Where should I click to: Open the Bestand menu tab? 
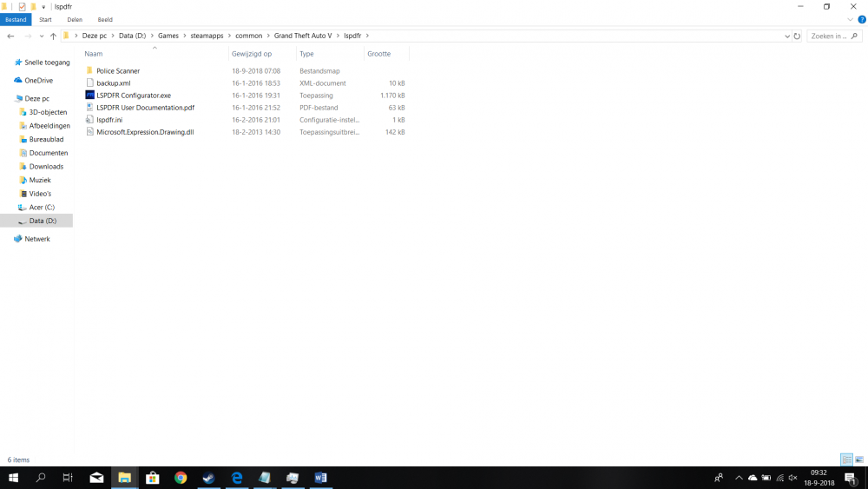(16, 19)
